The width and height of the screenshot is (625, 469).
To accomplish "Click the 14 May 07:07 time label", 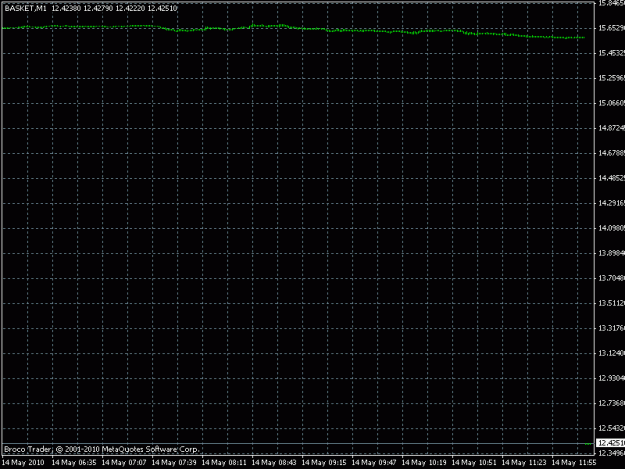I will point(124,463).
